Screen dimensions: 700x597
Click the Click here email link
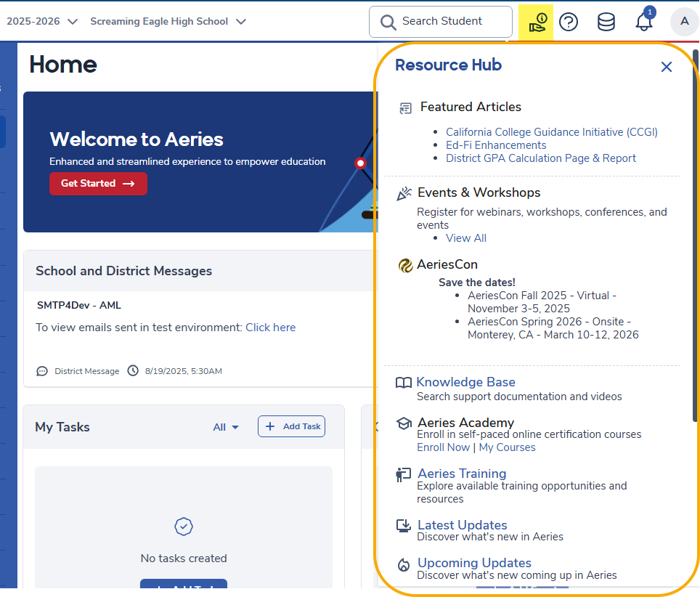tap(271, 328)
